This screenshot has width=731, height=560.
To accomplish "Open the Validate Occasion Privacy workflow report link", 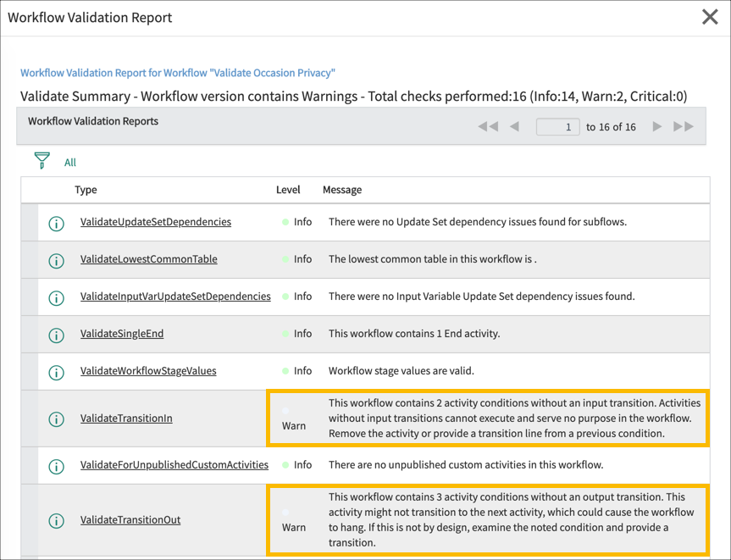I will tap(178, 73).
